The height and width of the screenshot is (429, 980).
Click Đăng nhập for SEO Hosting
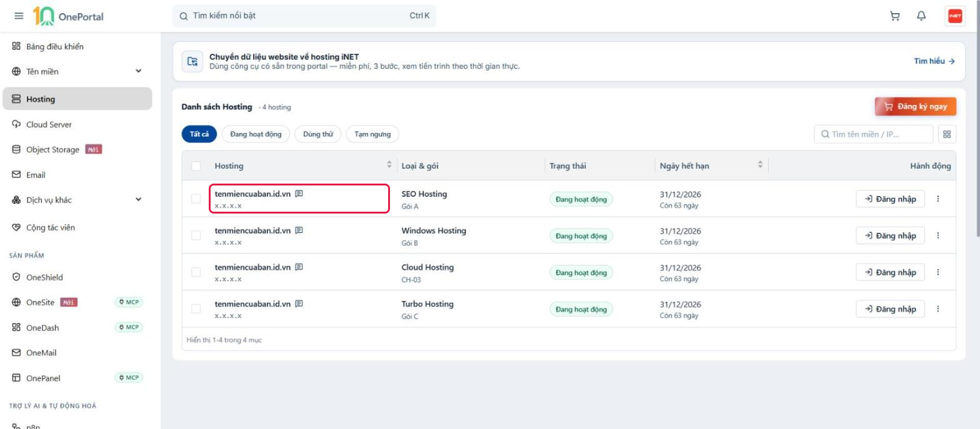(x=890, y=199)
